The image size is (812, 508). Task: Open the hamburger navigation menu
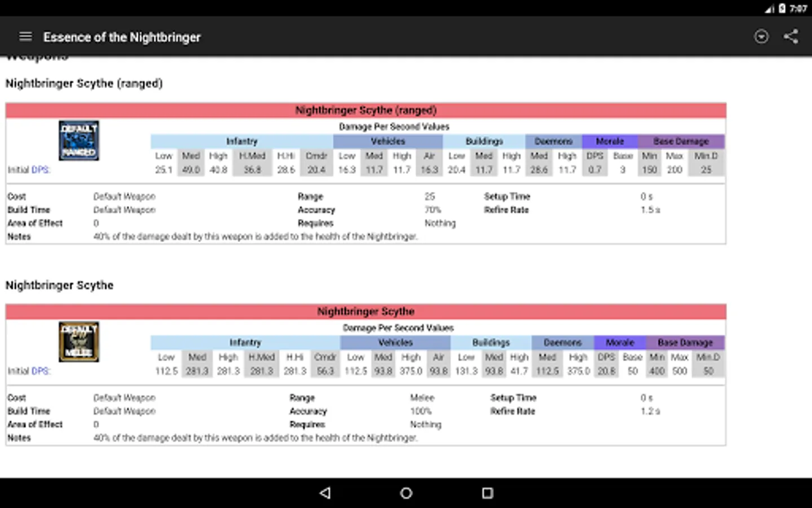tap(25, 37)
